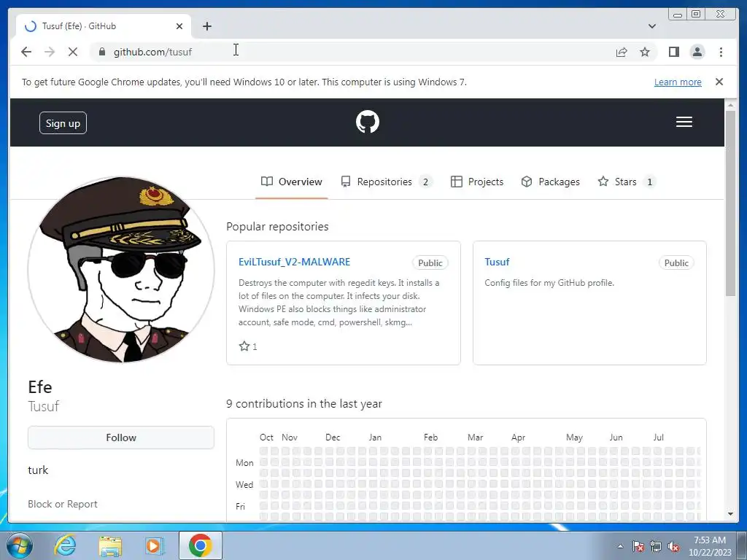747x560 pixels.
Task: Click the Chrome taskbar icon
Action: click(x=200, y=545)
